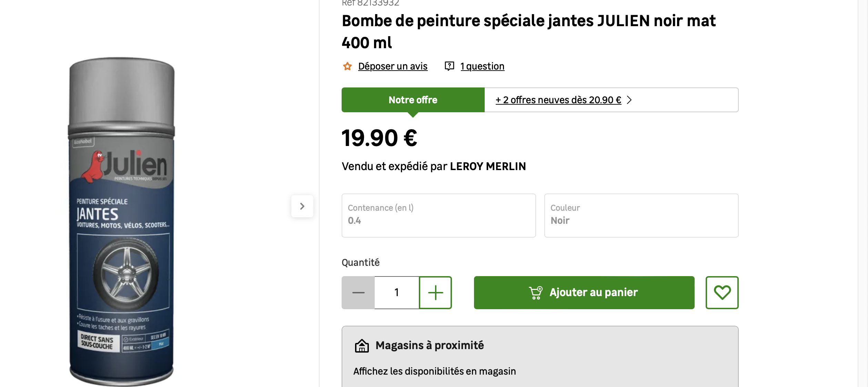Screen dimensions: 868x387
Task: Decrease quantity with the minus button
Action: tap(358, 293)
